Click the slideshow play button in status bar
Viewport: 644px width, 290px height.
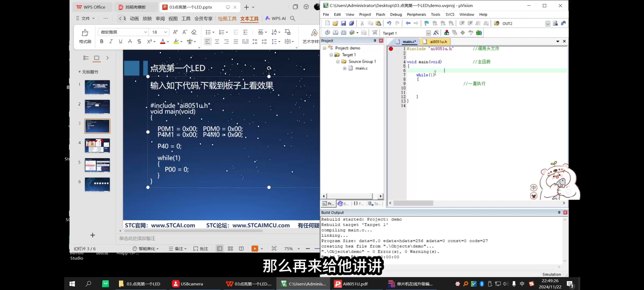(254, 249)
